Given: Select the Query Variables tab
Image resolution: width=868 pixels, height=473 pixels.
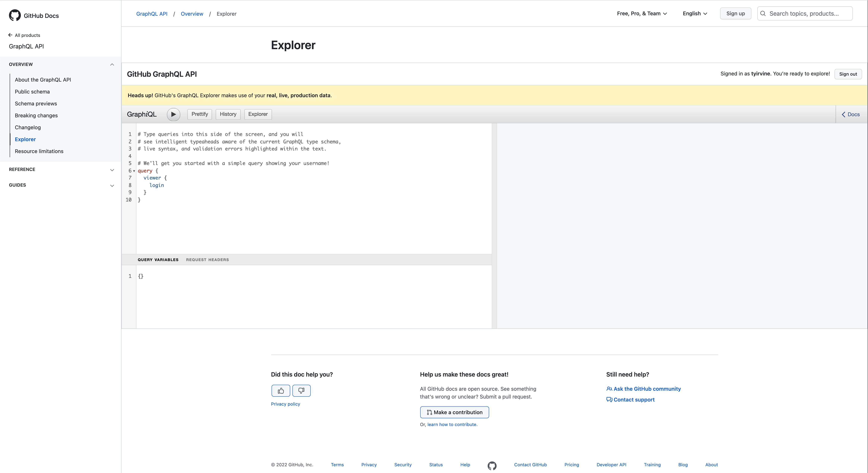Looking at the screenshot, I should pyautogui.click(x=158, y=260).
